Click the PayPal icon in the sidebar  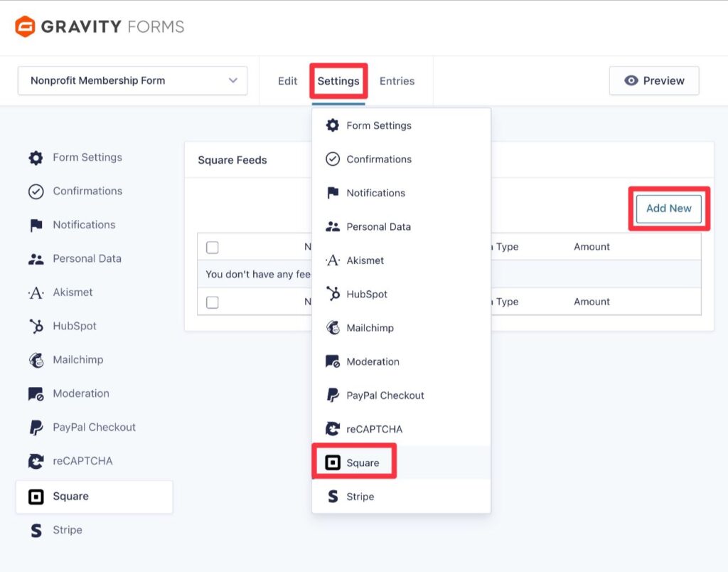(36, 428)
